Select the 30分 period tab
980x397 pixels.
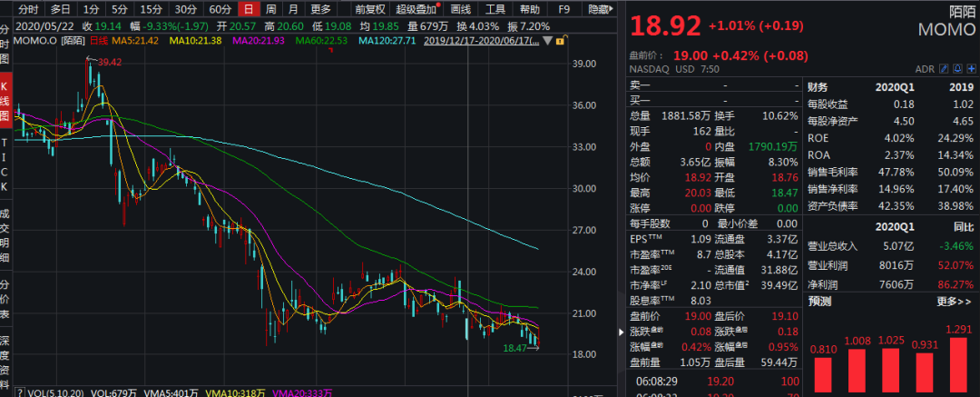(185, 9)
